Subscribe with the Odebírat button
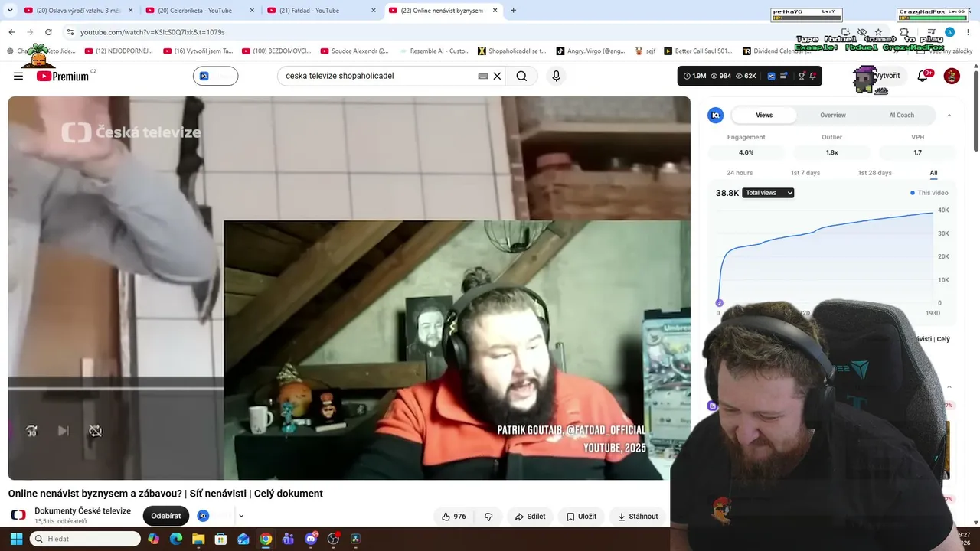Viewport: 980px width, 551px height. click(166, 516)
